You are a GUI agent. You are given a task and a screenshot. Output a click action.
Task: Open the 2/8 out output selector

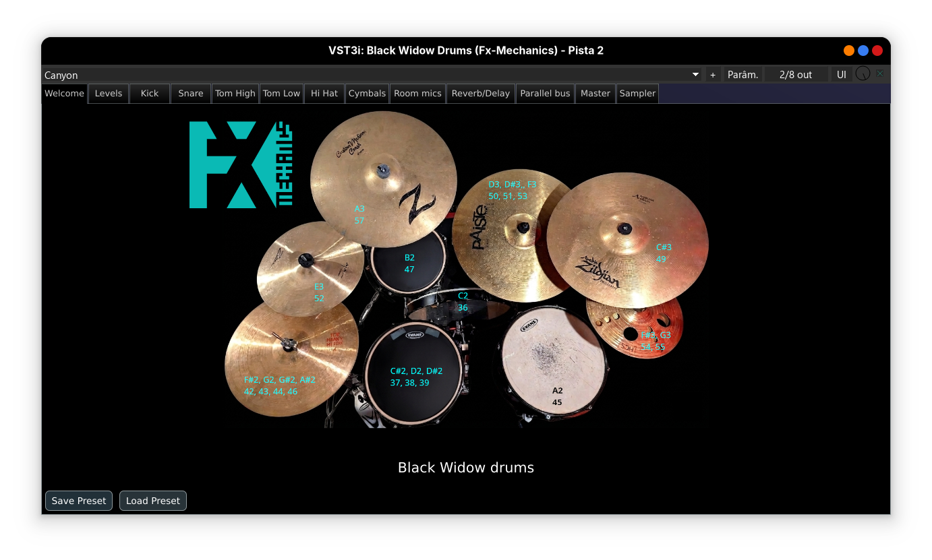coord(796,74)
